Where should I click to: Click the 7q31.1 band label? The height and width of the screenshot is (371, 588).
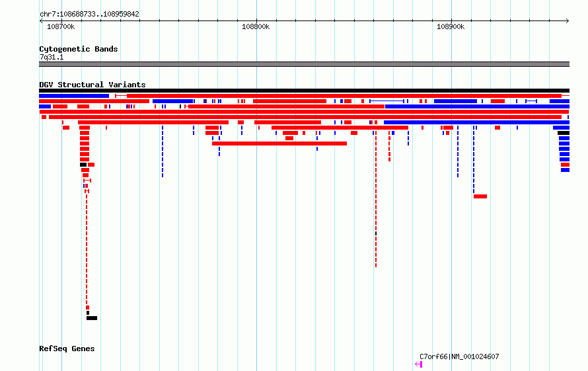(x=52, y=57)
